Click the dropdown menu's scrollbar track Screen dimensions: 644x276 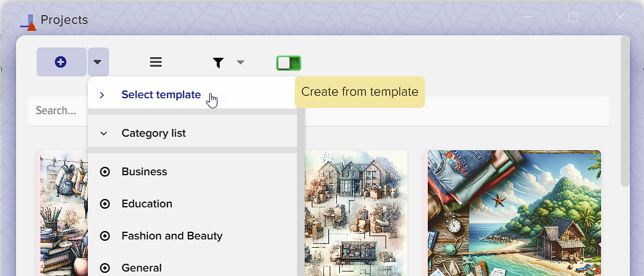[301, 177]
